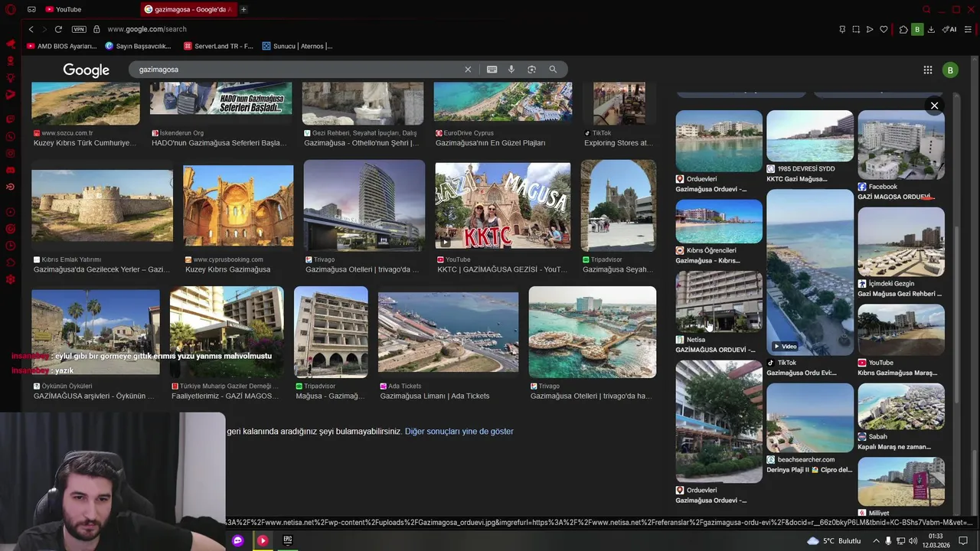Open Netisa Gazimağusa Orduevi image
Image resolution: width=980 pixels, height=551 pixels.
pos(718,302)
